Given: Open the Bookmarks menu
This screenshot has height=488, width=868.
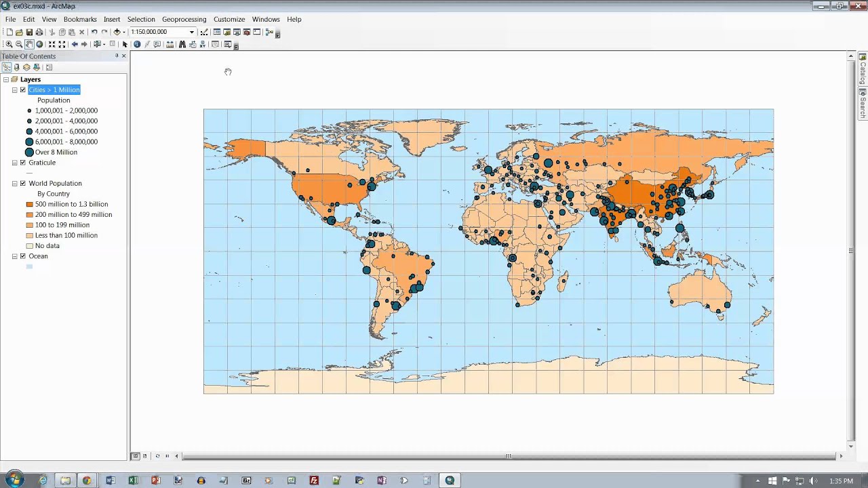Looking at the screenshot, I should point(80,19).
